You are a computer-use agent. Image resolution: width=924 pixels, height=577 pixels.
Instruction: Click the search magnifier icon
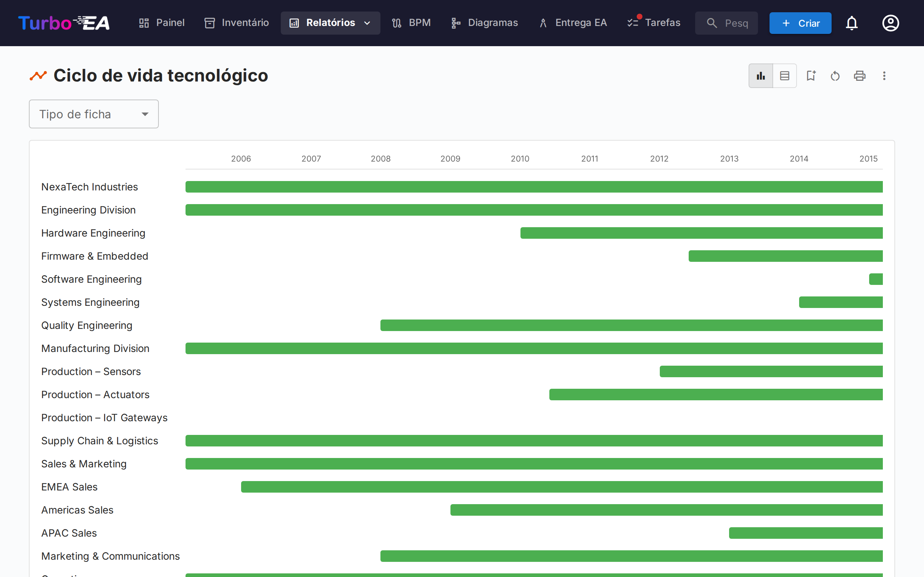click(x=711, y=23)
